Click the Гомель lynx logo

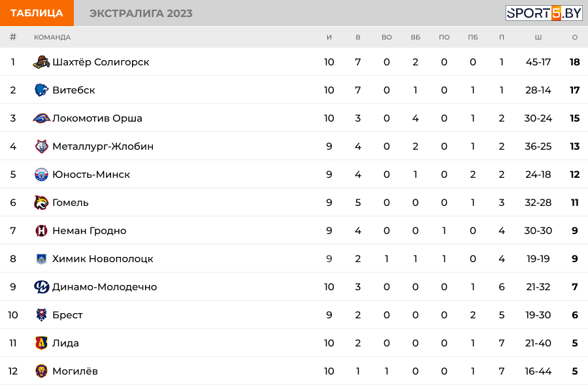click(x=41, y=203)
